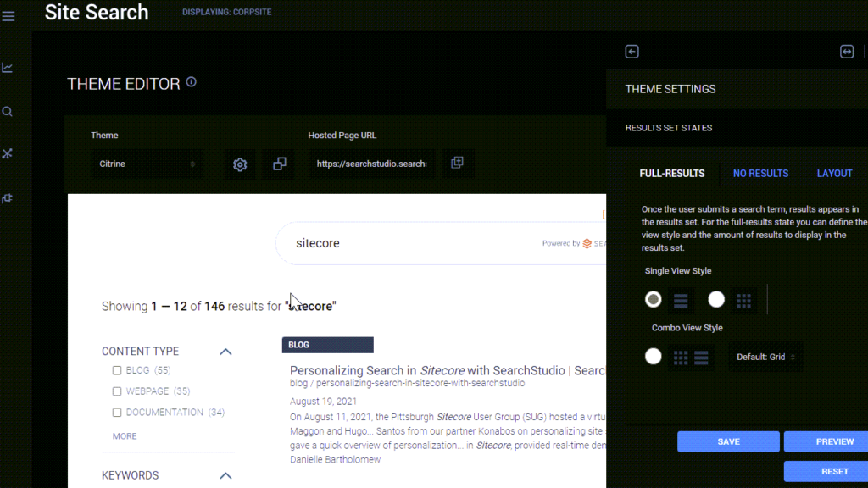
Task: Switch to the LAYOUT tab
Action: (x=834, y=173)
